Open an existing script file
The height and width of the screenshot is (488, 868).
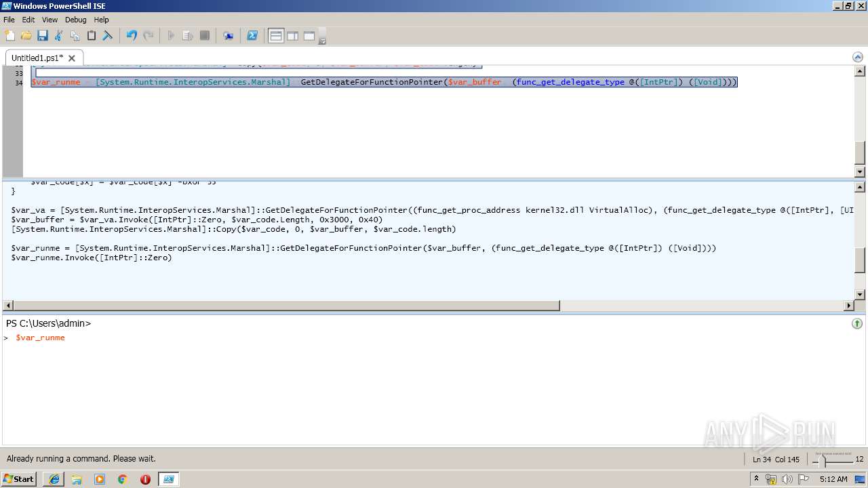click(x=26, y=35)
